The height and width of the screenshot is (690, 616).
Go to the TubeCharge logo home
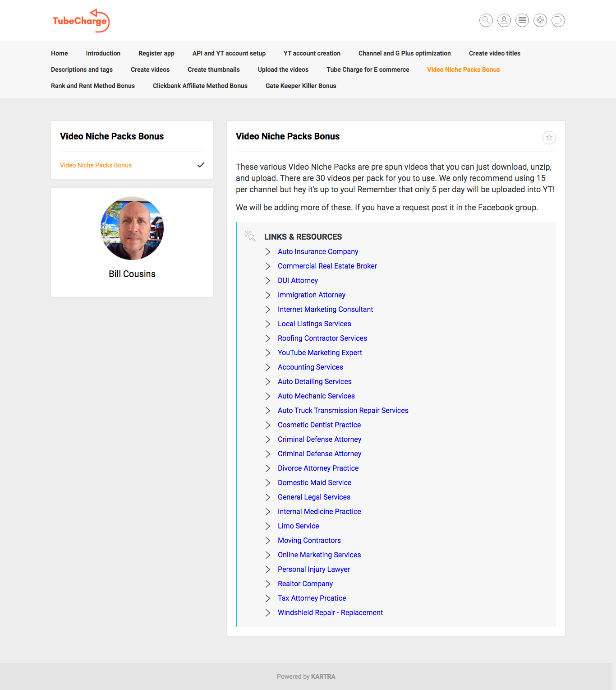pyautogui.click(x=81, y=21)
